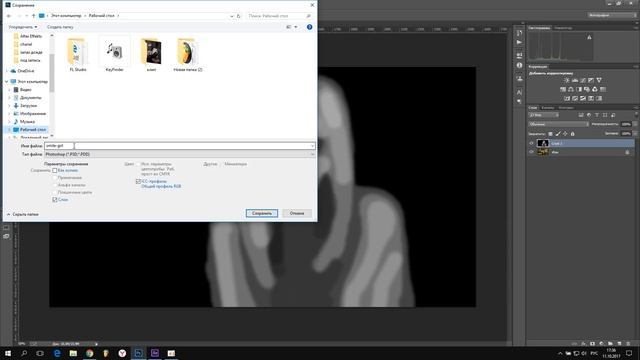Click the file name input field

pos(180,146)
